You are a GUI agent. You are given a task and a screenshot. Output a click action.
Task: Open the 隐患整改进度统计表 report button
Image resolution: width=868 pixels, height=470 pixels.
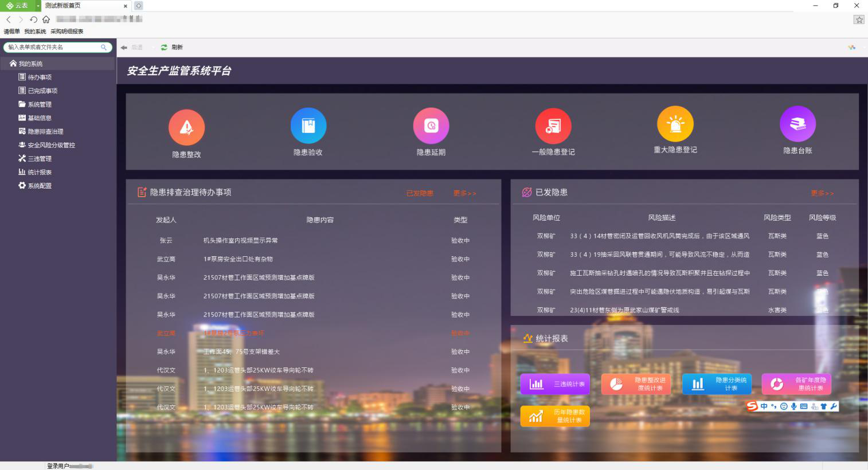coord(636,384)
